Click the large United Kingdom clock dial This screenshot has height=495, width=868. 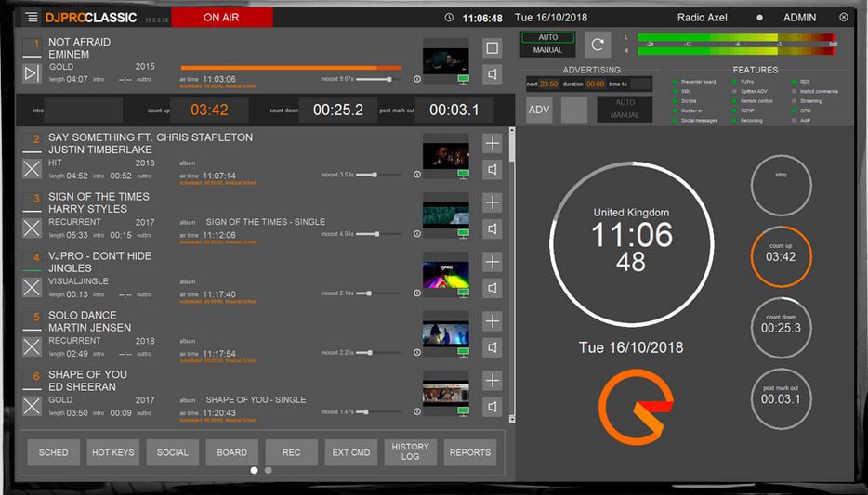point(632,244)
